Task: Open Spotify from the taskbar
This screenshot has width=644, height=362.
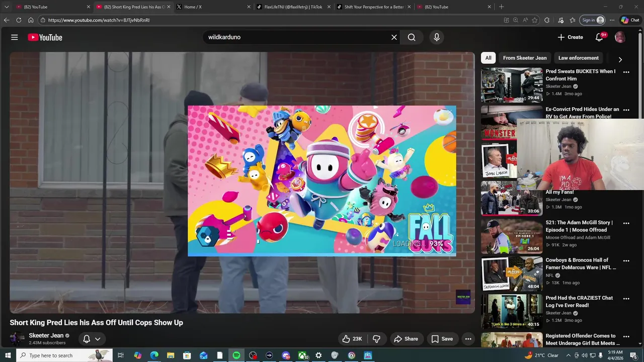Action: [236, 355]
